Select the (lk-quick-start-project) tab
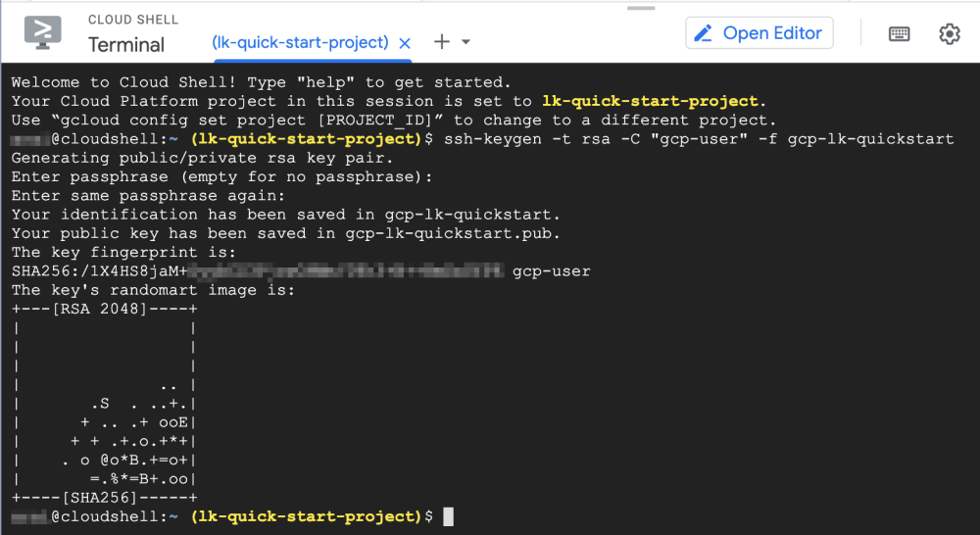Viewport: 980px width, 535px height. (300, 43)
